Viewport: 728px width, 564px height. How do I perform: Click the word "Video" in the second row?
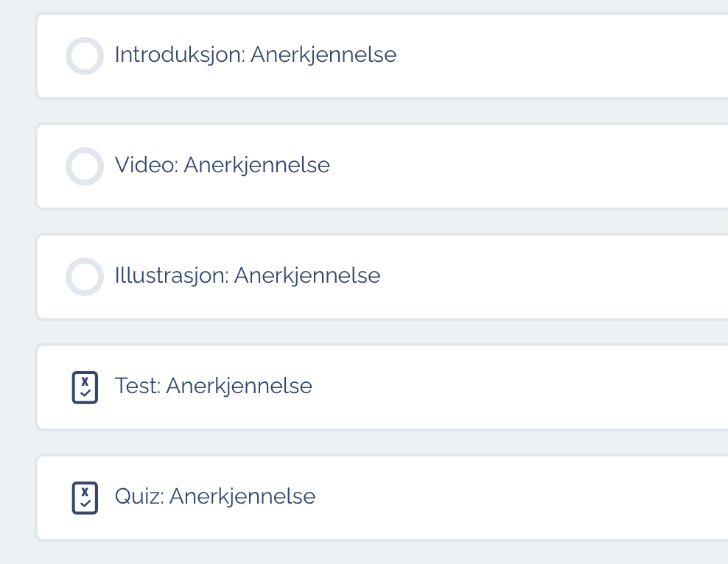coord(145,166)
